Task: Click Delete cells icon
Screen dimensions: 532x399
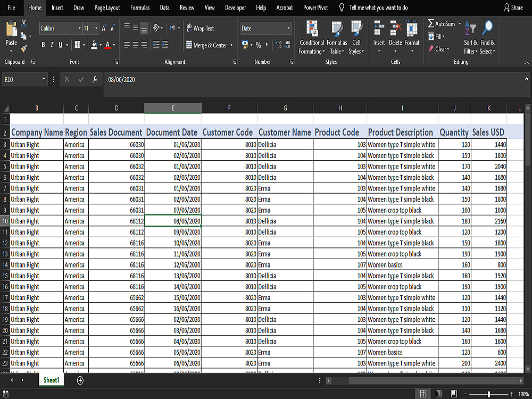Action: 395,29
